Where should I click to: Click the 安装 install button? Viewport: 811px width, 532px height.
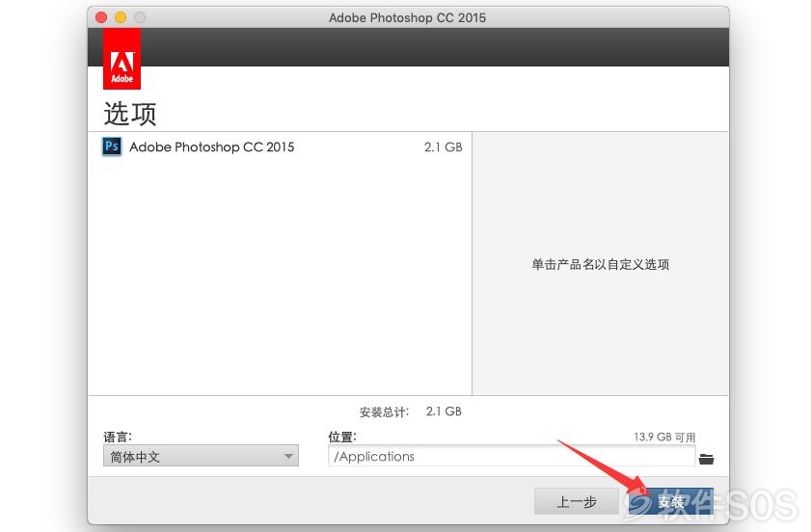click(x=671, y=501)
